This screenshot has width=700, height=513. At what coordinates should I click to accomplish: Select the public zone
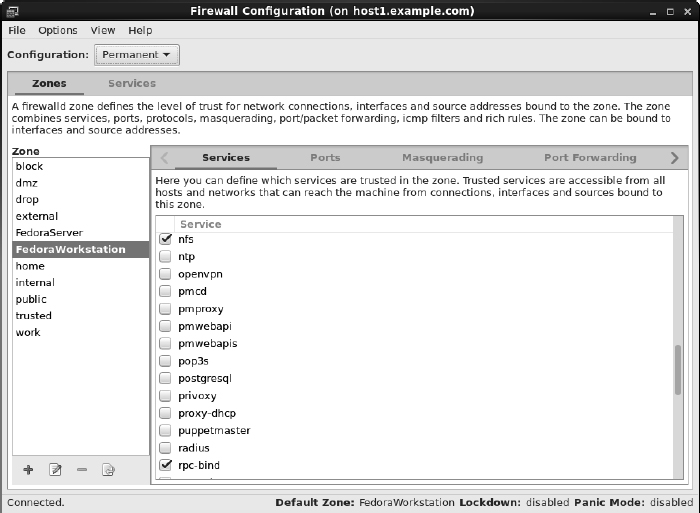81,299
